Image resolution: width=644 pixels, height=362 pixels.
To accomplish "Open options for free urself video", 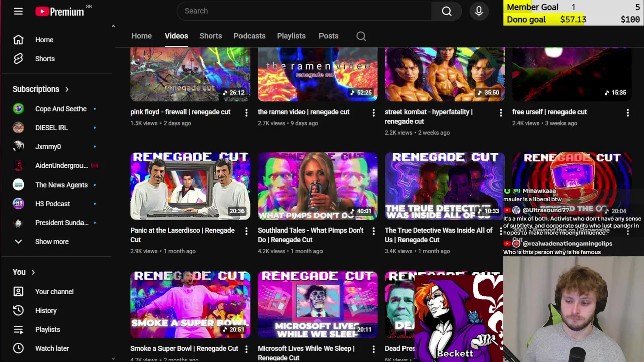I will 628,113.
